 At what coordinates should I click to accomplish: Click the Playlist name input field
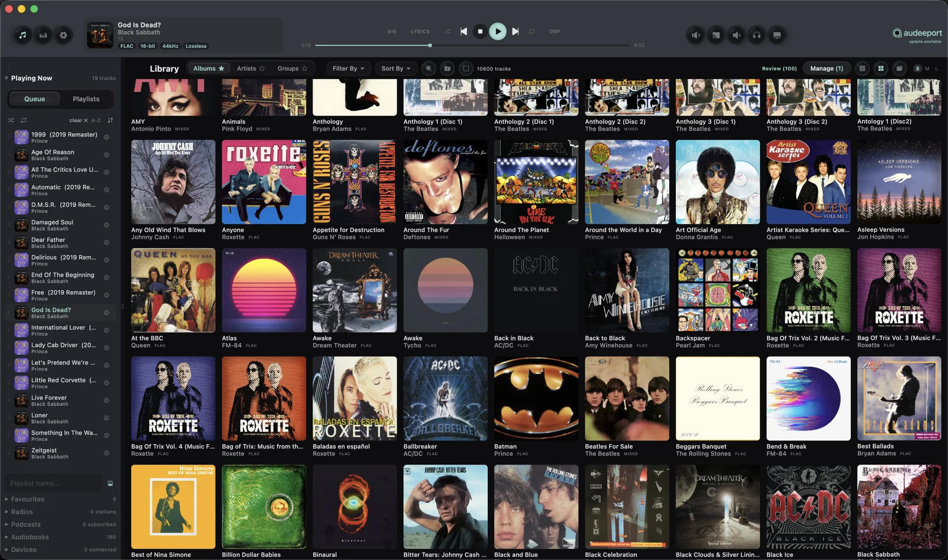(54, 483)
